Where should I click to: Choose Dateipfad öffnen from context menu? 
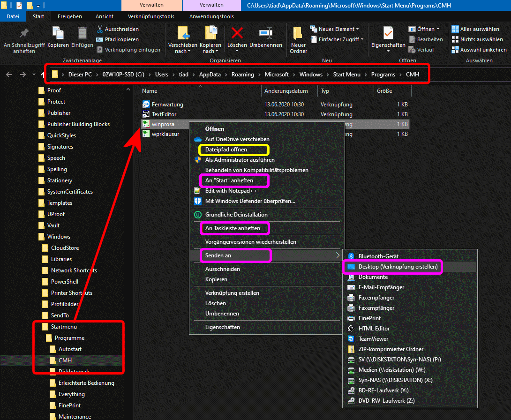point(226,150)
